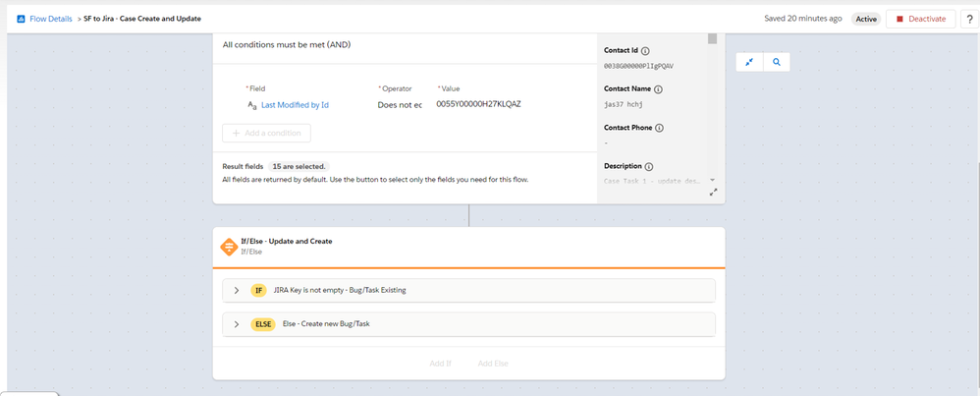Open the help question mark button
This screenshot has width=980, height=396.
pos(969,19)
